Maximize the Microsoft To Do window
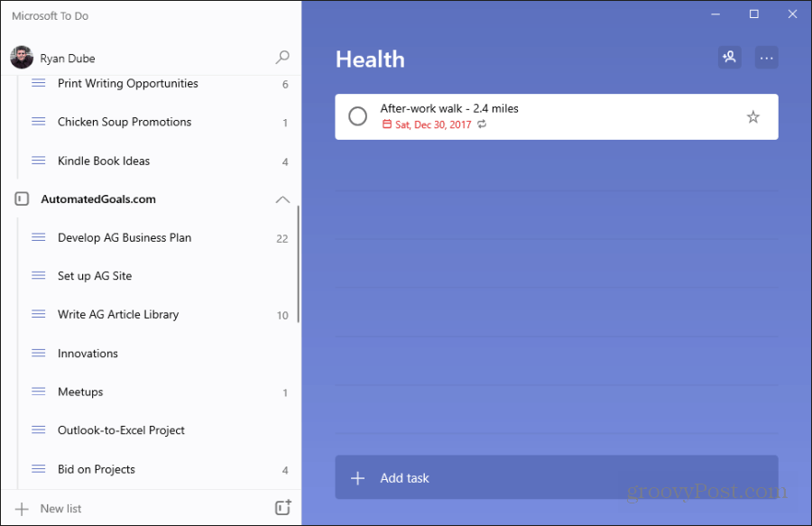Screen dimensions: 812x526 [754, 14]
